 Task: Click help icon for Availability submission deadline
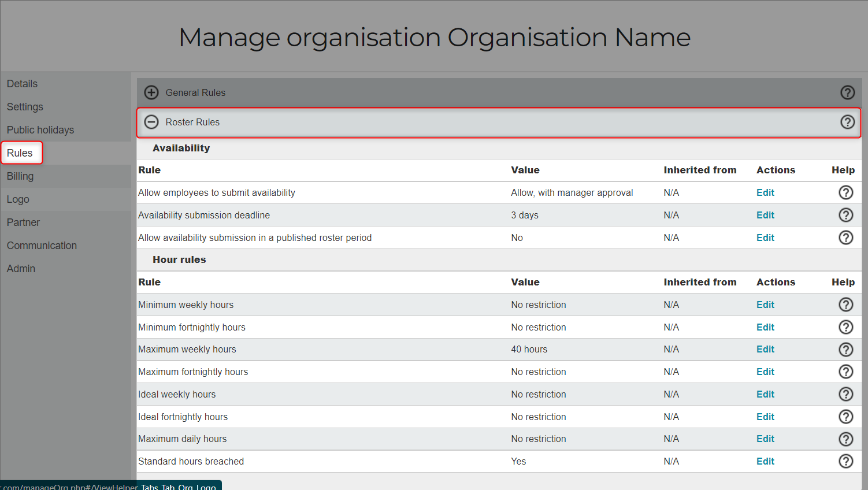[x=845, y=215]
